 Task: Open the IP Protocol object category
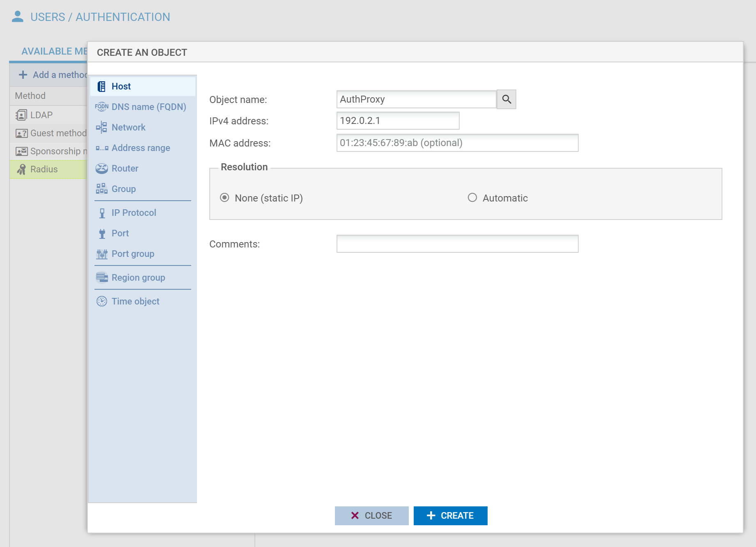[133, 213]
